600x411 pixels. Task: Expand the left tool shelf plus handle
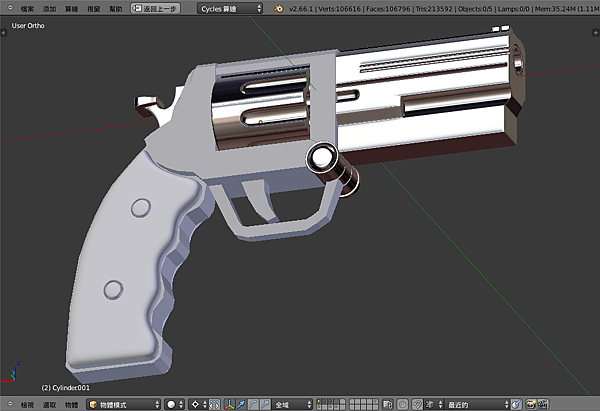click(3, 33)
